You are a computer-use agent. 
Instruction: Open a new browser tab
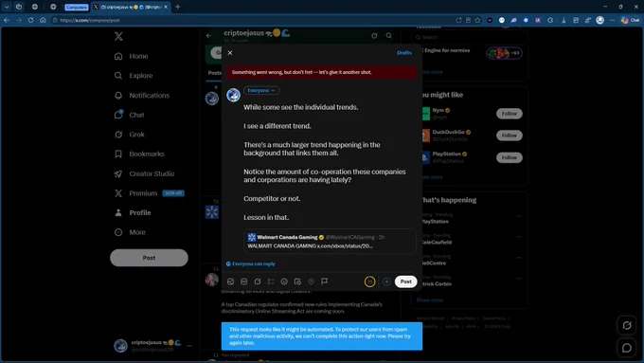[x=178, y=7]
